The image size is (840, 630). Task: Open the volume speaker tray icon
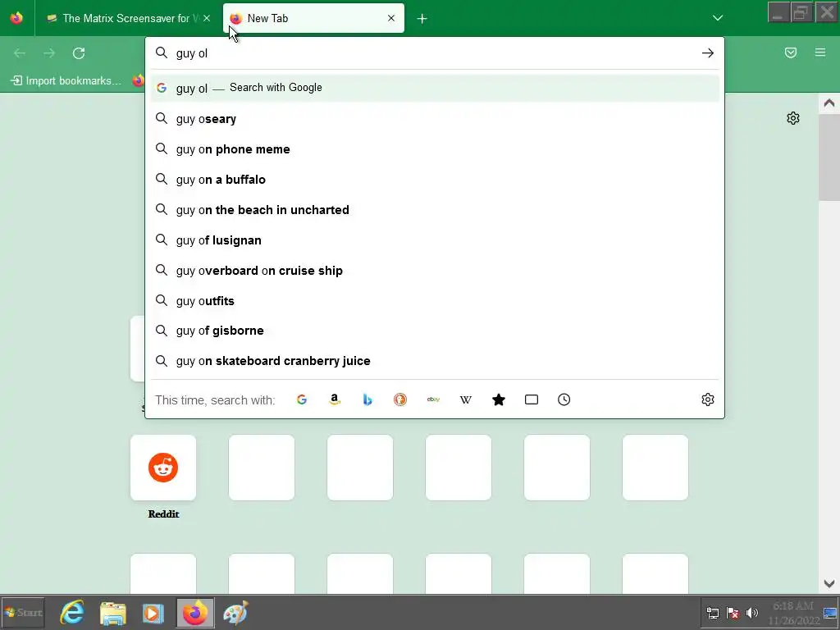click(x=752, y=613)
